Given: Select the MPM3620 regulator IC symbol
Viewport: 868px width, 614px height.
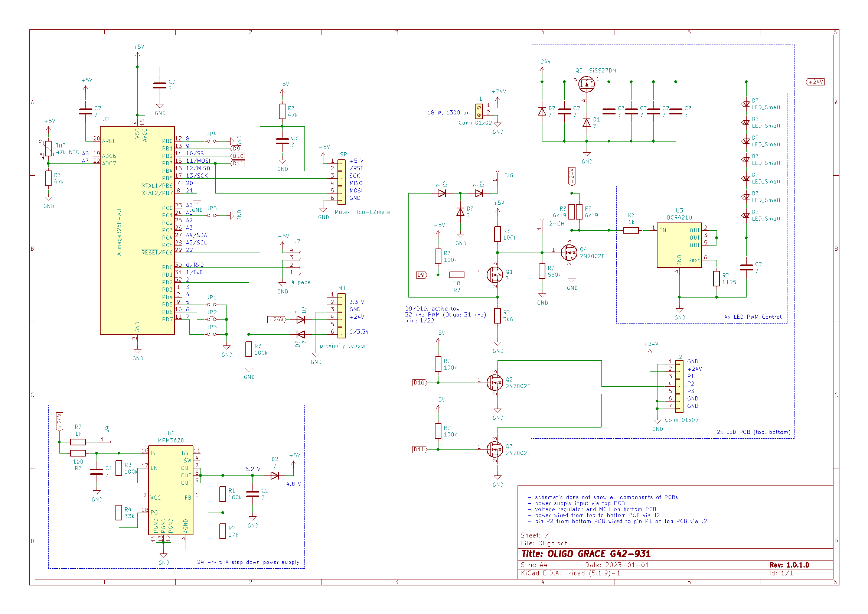Looking at the screenshot, I should click(171, 490).
